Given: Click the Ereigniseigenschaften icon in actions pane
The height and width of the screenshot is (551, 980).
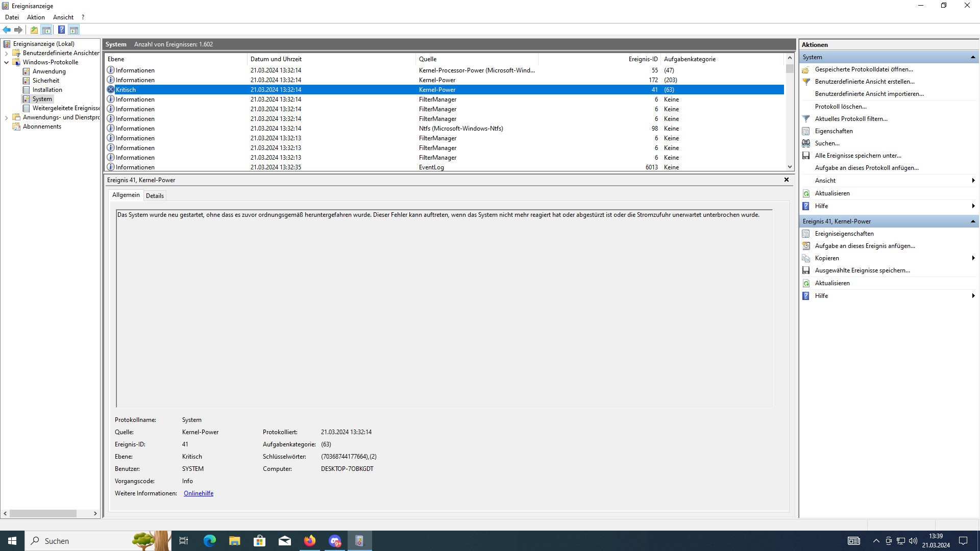Looking at the screenshot, I should point(806,234).
